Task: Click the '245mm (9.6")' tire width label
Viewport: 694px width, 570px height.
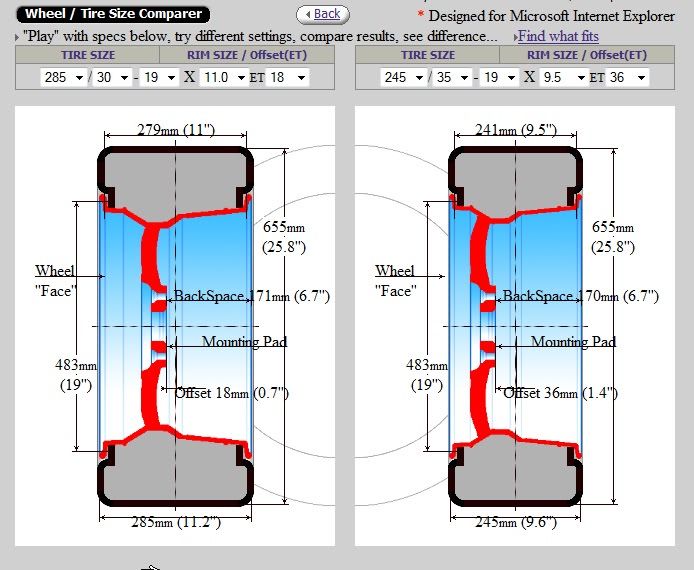Action: [x=516, y=522]
